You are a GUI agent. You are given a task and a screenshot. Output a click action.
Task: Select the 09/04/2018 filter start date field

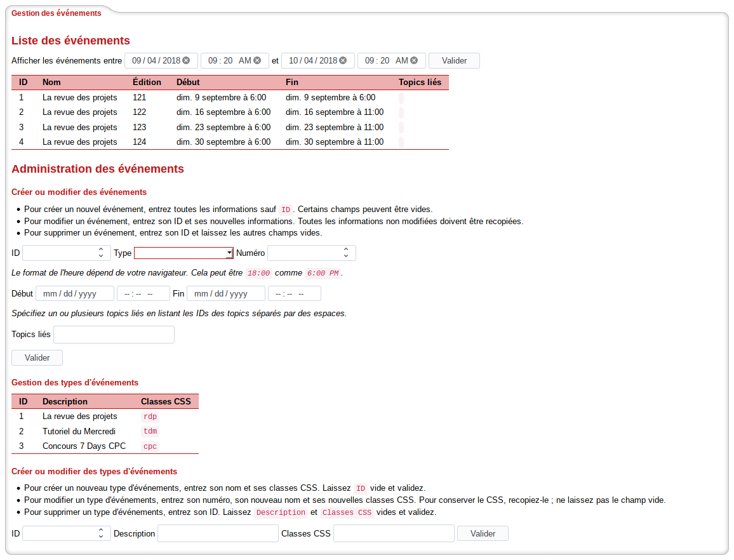[x=161, y=60]
